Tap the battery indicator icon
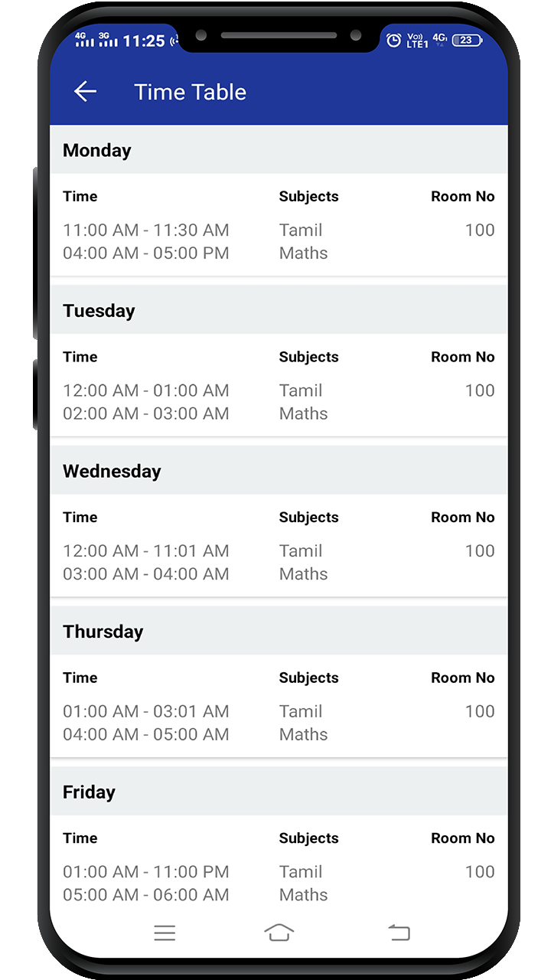 point(466,41)
